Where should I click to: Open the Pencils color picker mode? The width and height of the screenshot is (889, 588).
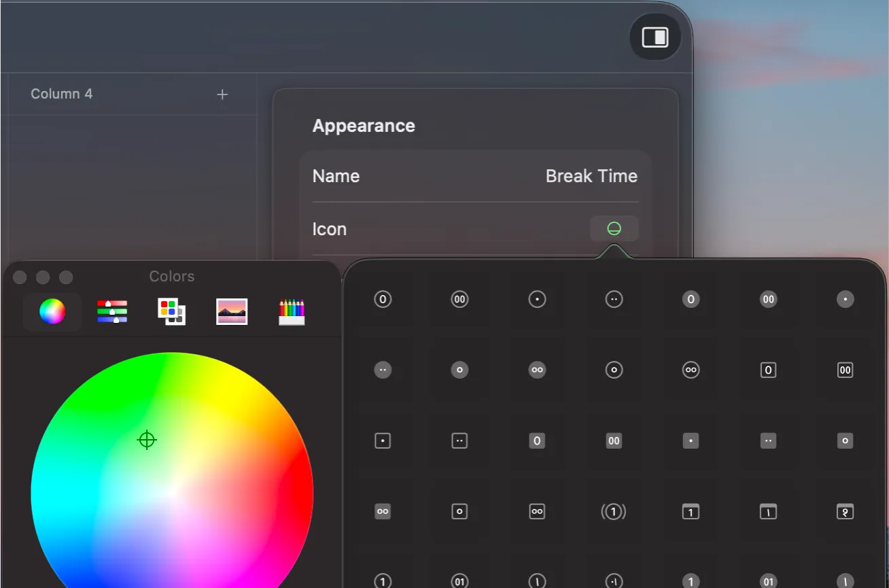click(292, 312)
